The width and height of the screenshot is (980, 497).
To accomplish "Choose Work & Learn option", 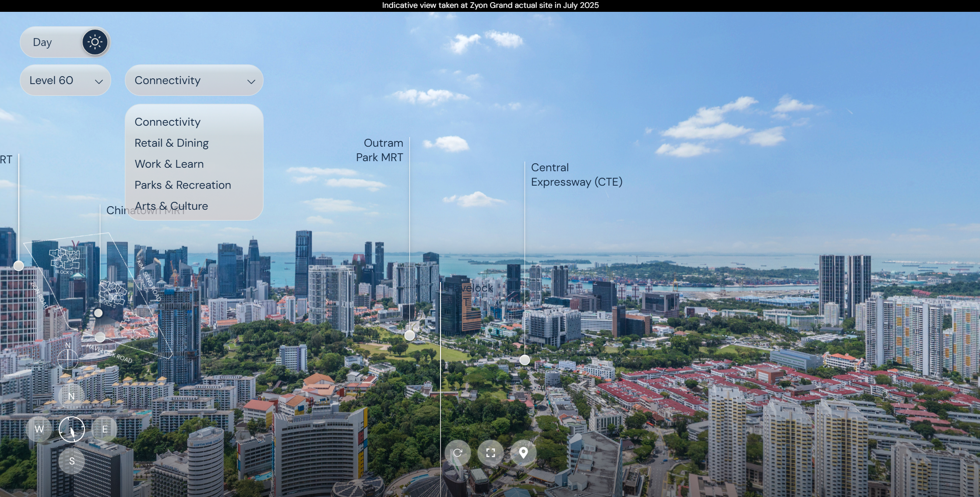I will (x=169, y=164).
